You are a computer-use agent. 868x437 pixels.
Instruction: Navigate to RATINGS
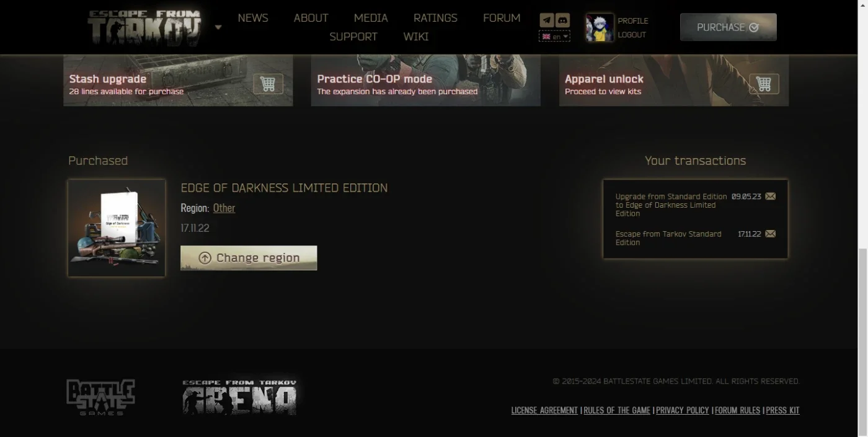pyautogui.click(x=435, y=18)
